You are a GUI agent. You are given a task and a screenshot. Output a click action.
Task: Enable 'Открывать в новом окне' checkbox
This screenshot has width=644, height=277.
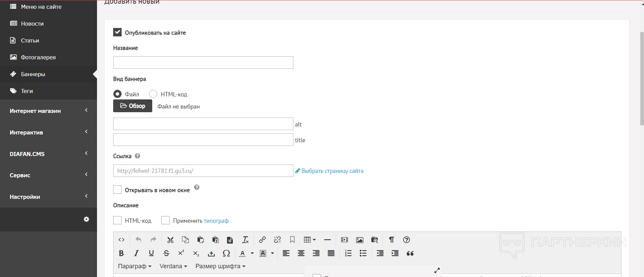(x=117, y=190)
